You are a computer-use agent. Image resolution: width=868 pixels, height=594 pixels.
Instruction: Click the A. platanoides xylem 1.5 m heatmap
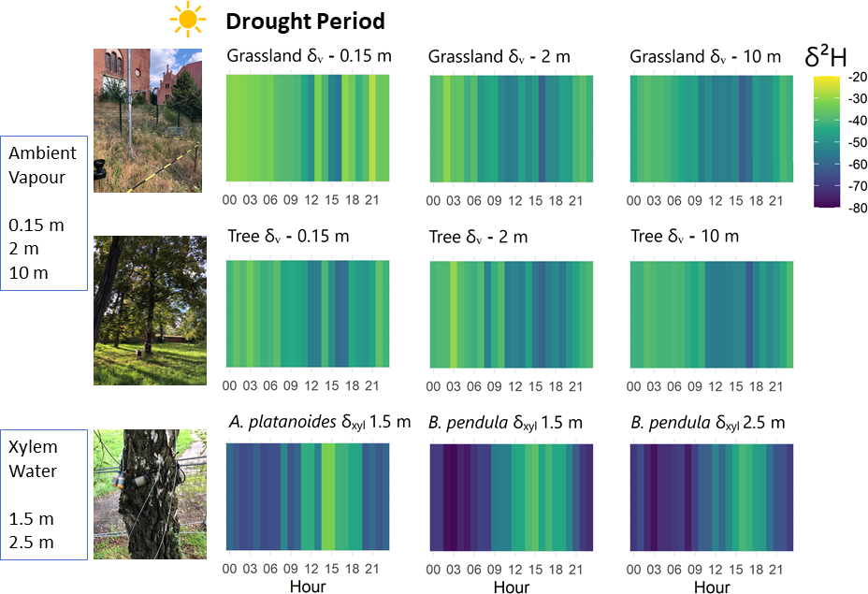tap(308, 497)
